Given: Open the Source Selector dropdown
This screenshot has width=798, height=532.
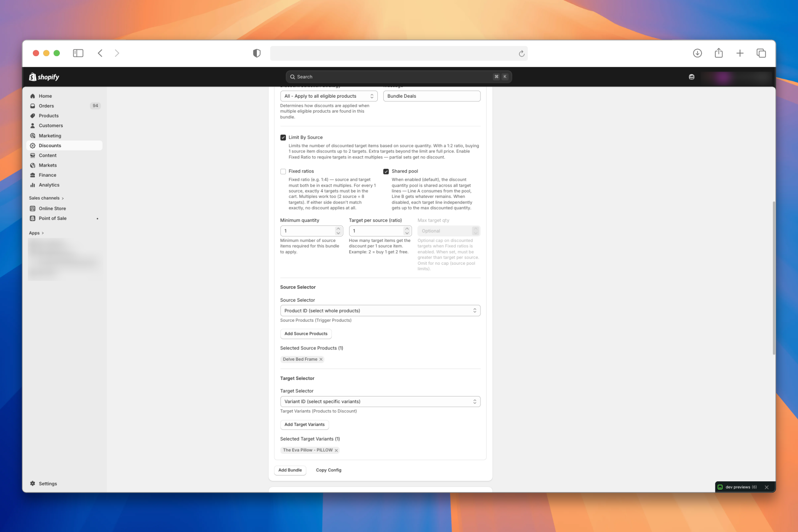Looking at the screenshot, I should (380, 310).
